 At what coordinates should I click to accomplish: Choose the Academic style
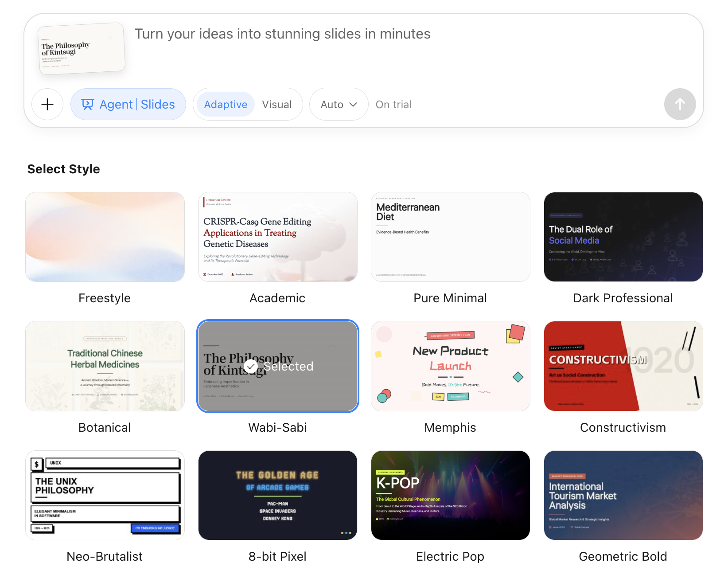277,237
